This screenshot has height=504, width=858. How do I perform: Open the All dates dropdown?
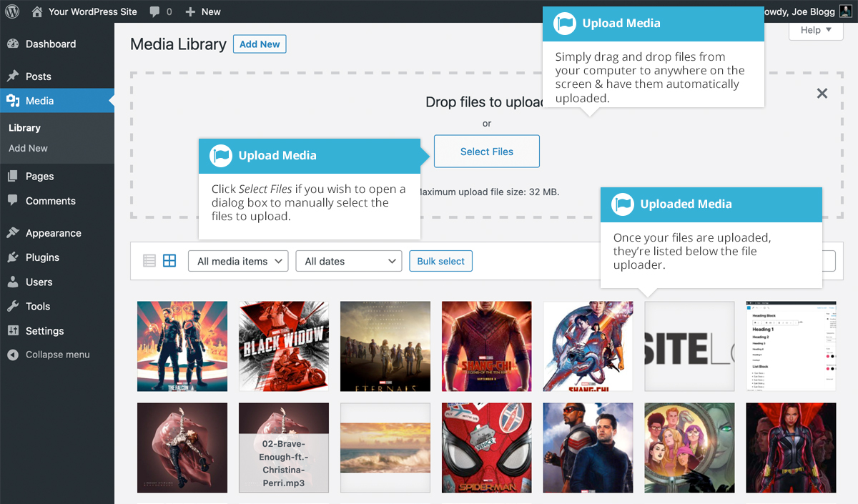click(x=349, y=261)
